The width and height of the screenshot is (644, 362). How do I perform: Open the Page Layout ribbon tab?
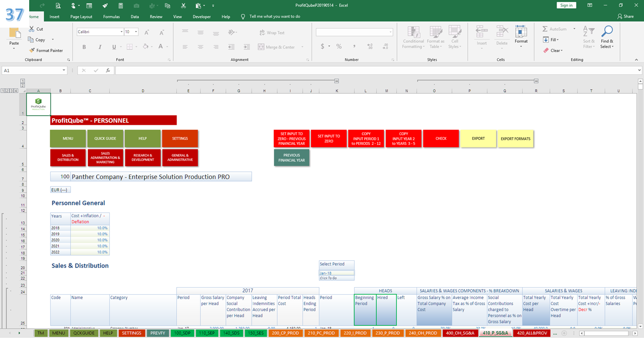point(81,17)
